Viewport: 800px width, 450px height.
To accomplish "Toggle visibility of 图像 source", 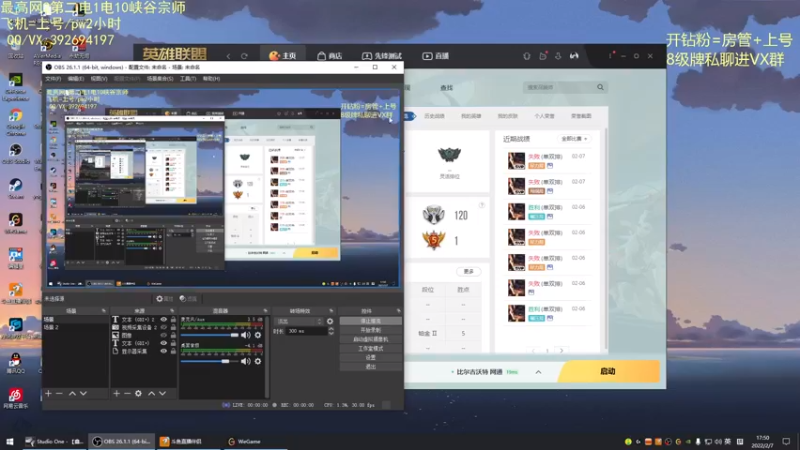I will coord(164,335).
